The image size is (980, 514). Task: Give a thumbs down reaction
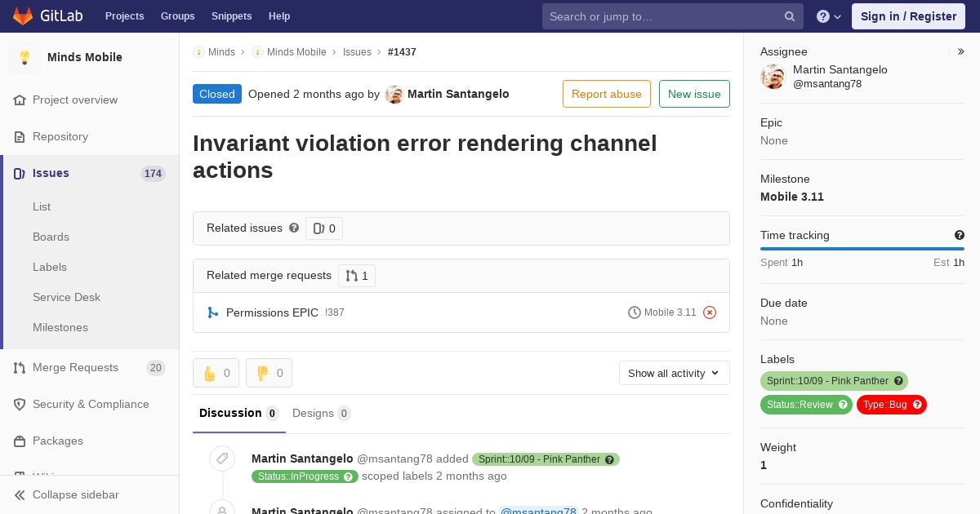tap(269, 373)
